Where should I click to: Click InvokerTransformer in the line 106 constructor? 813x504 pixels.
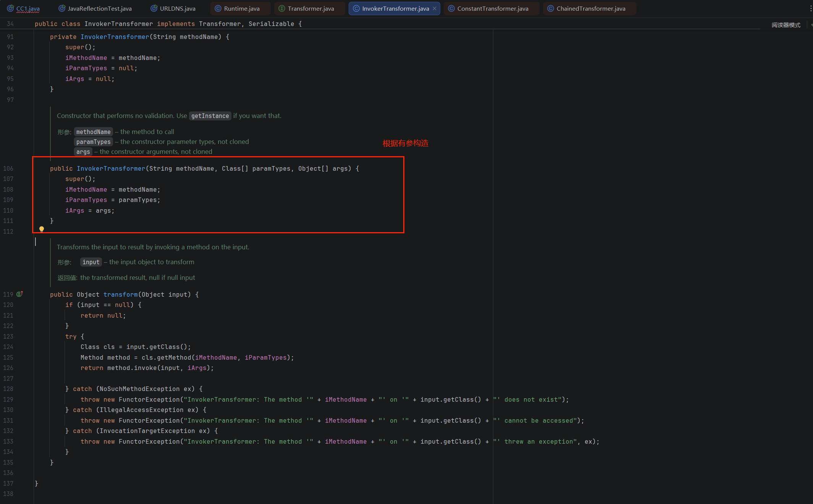[111, 168]
